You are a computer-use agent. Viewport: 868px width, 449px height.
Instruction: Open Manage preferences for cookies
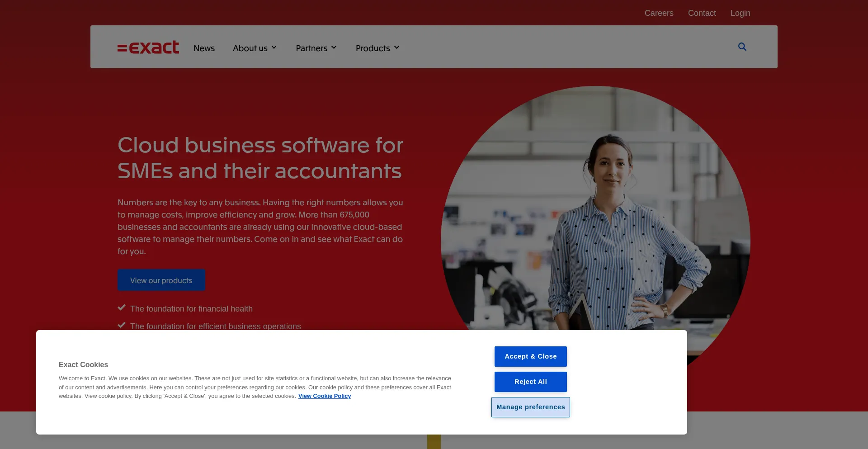[x=531, y=407]
